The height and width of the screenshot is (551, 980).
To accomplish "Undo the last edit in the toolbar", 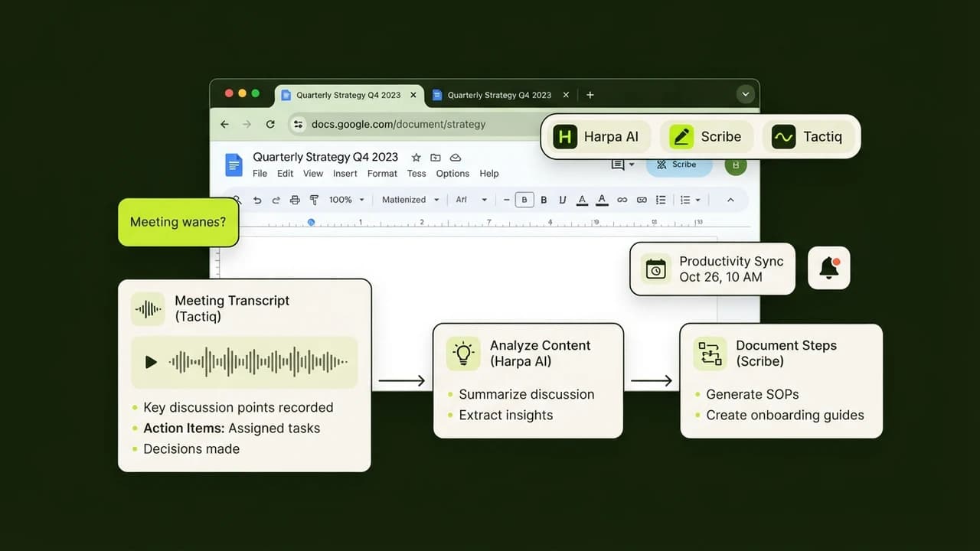I will 257,200.
